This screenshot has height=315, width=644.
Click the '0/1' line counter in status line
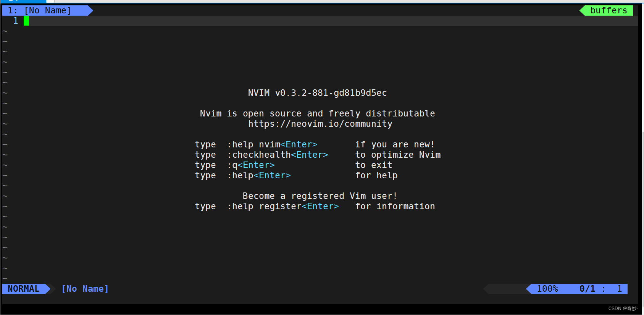click(587, 289)
